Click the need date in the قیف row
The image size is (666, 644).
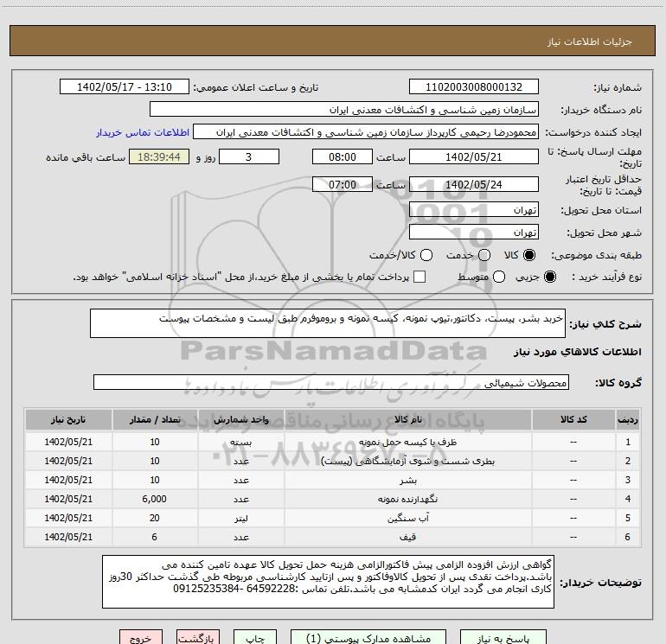click(68, 537)
